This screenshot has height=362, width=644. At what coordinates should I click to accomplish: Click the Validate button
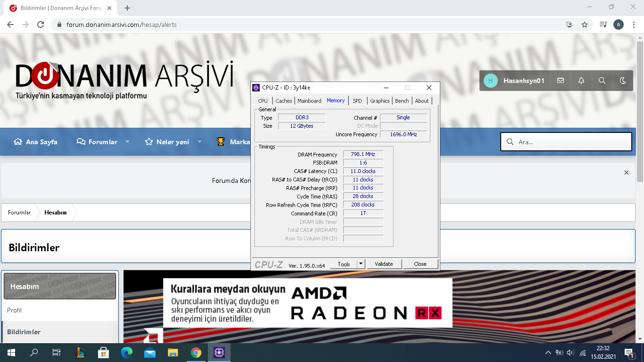tap(384, 264)
